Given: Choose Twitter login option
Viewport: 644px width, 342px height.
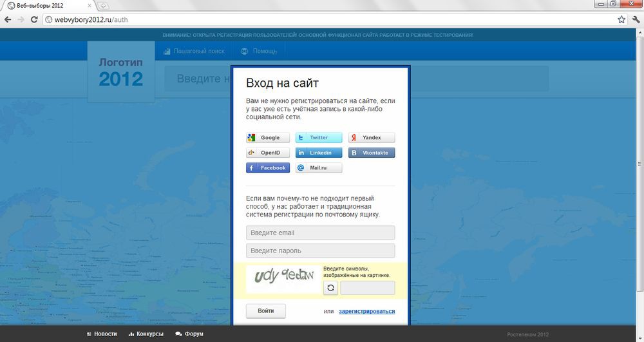Looking at the screenshot, I should coord(319,138).
